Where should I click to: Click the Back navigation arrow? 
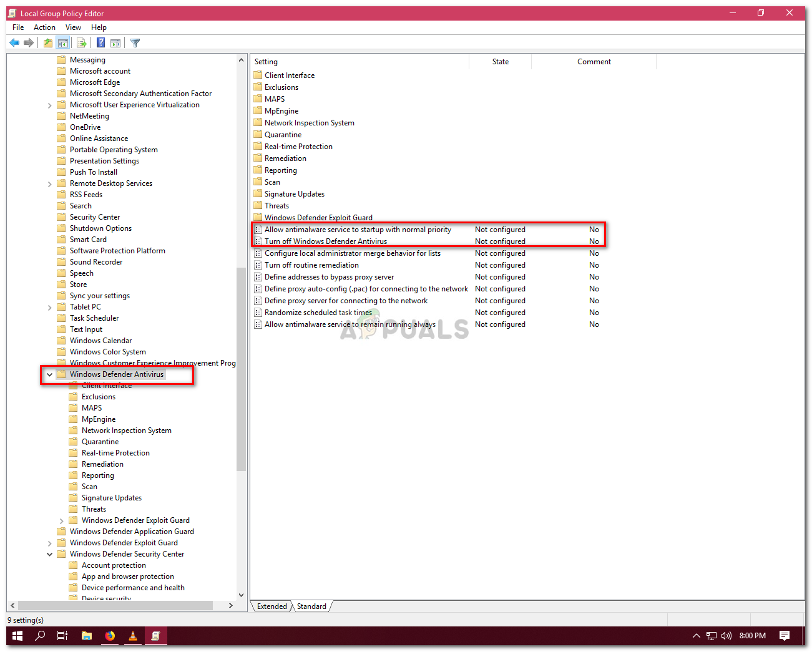[x=14, y=42]
